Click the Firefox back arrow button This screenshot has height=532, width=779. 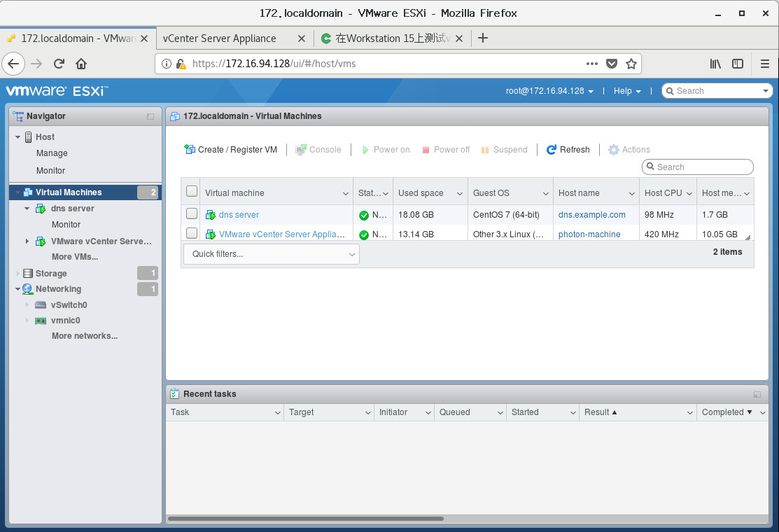pos(13,64)
